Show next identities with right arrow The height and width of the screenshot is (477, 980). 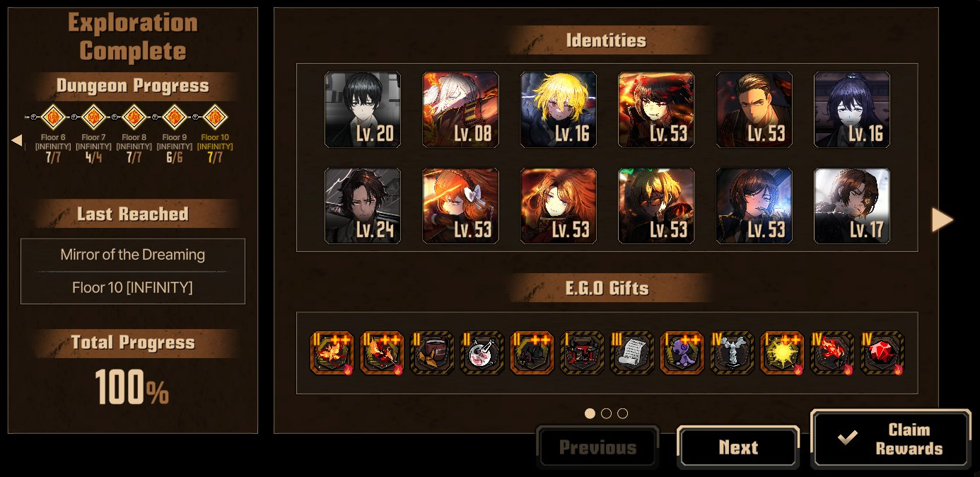[942, 220]
